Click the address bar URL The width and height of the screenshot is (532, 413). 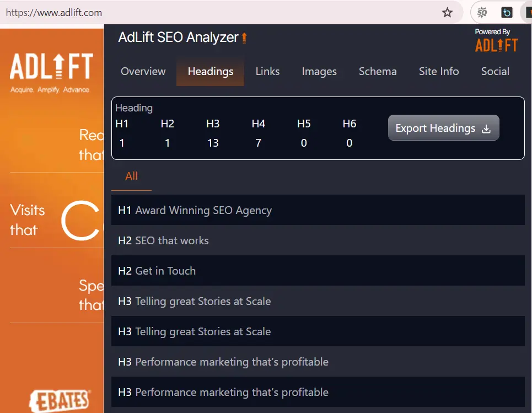[54, 13]
